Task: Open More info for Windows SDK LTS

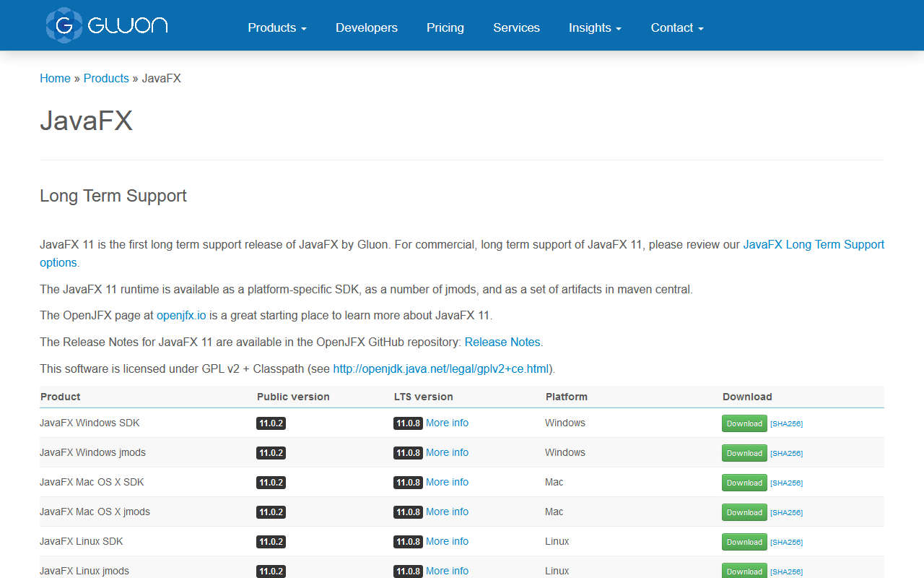Action: click(447, 423)
